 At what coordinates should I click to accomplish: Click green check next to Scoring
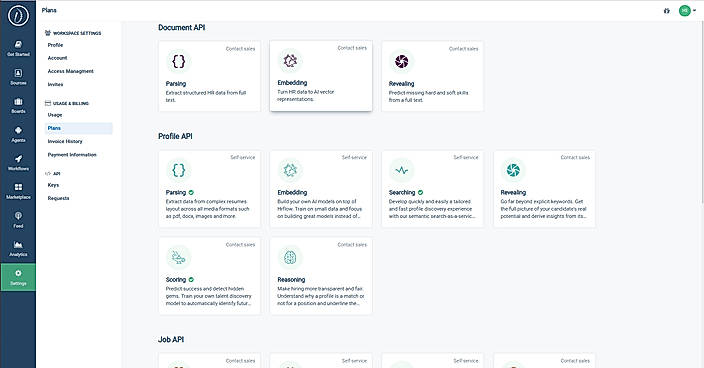(191, 280)
